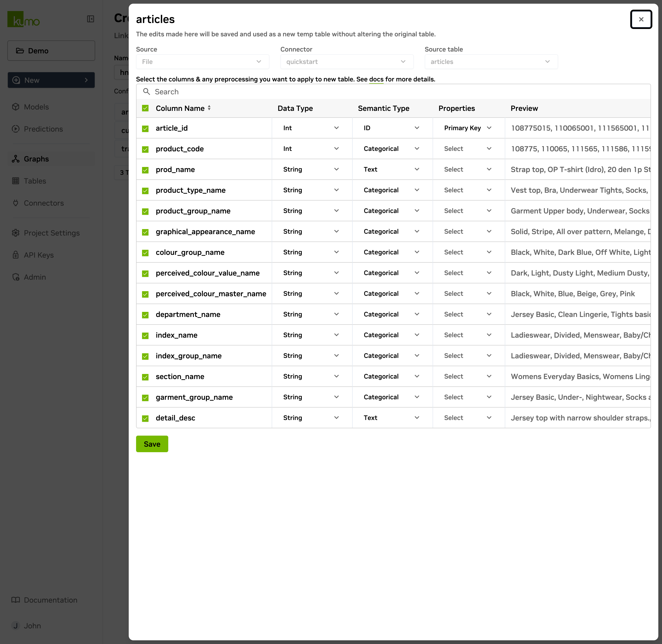662x644 pixels.
Task: Uncheck the index_name checkbox
Action: coord(145,336)
